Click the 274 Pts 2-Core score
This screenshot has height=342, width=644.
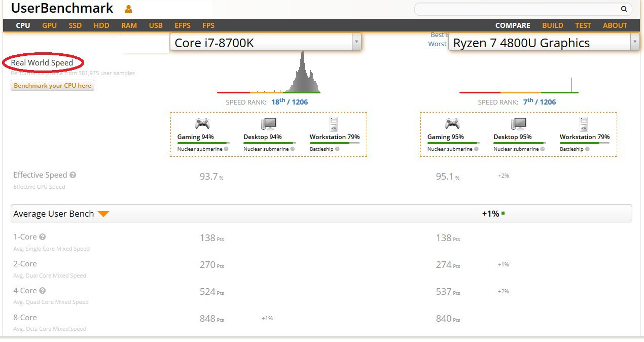(448, 265)
